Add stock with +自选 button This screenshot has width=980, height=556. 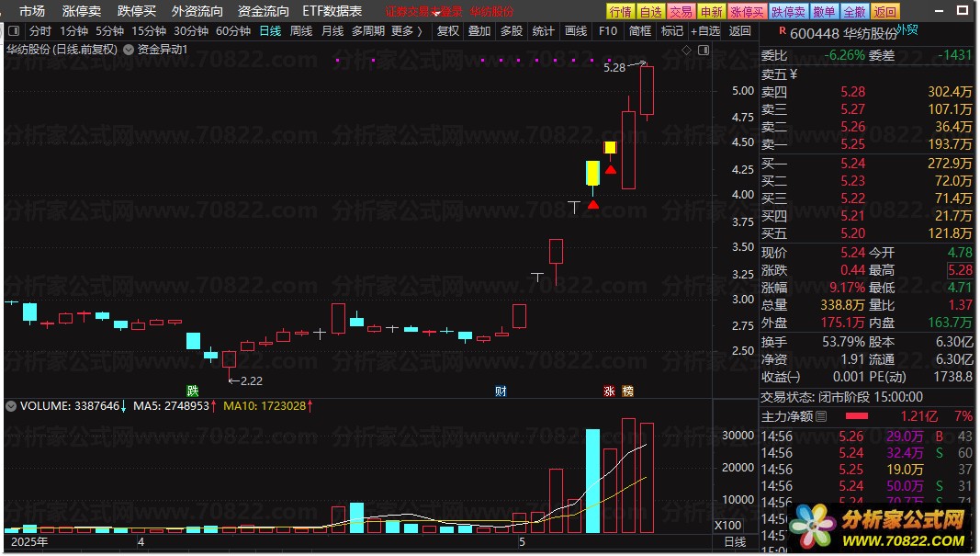tap(705, 30)
